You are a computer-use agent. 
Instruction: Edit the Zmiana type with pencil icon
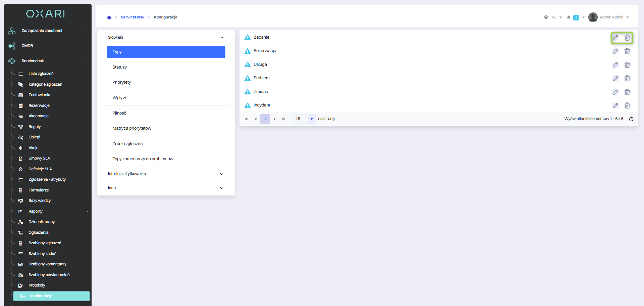pos(615,92)
